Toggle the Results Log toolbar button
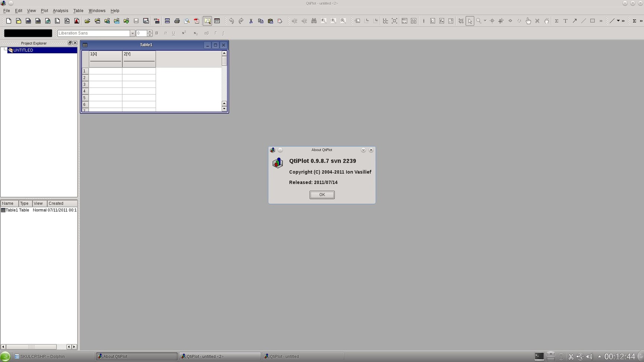The image size is (644, 362). [217, 21]
